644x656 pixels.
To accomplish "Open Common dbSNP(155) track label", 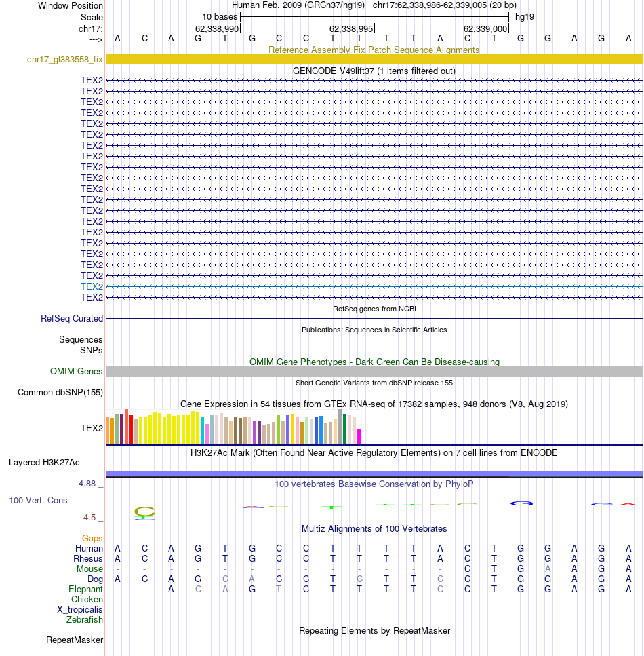I will pyautogui.click(x=60, y=392).
